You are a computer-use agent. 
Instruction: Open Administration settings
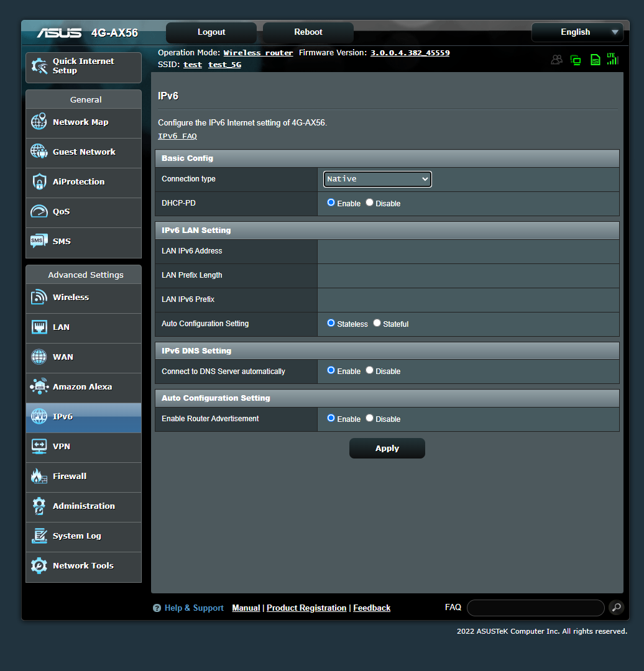pos(83,507)
